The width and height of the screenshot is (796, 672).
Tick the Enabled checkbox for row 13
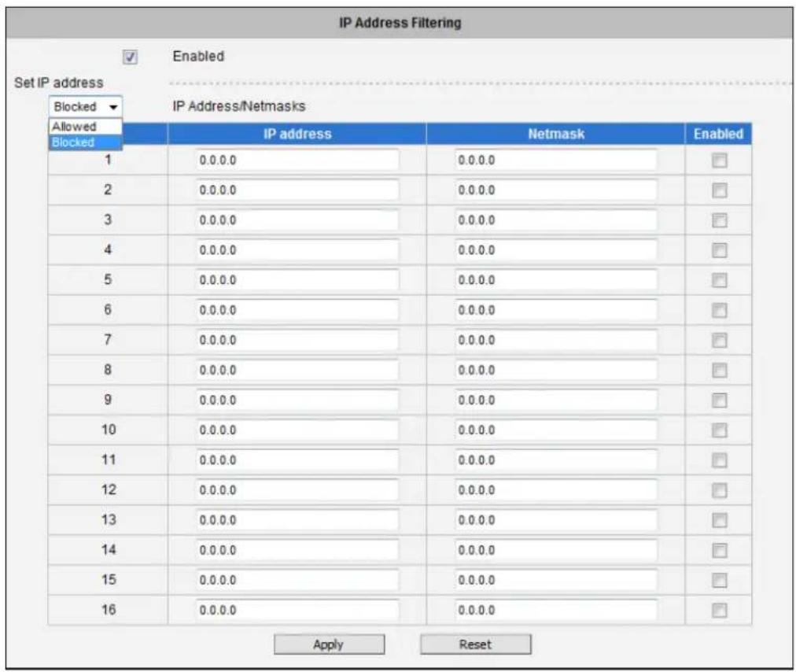pos(719,520)
